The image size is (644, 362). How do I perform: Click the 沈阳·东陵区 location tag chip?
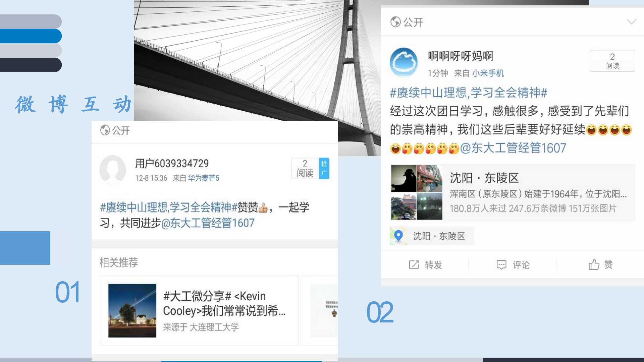click(x=439, y=236)
